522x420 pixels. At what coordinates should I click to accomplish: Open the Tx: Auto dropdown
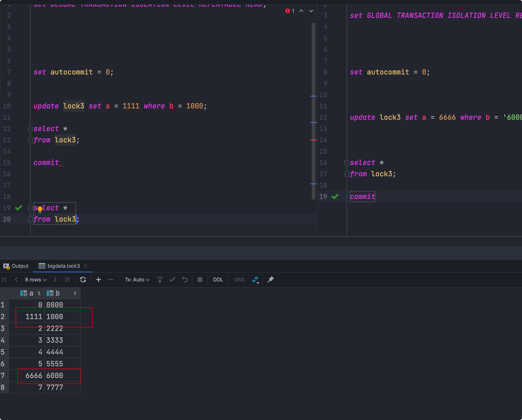(137, 280)
